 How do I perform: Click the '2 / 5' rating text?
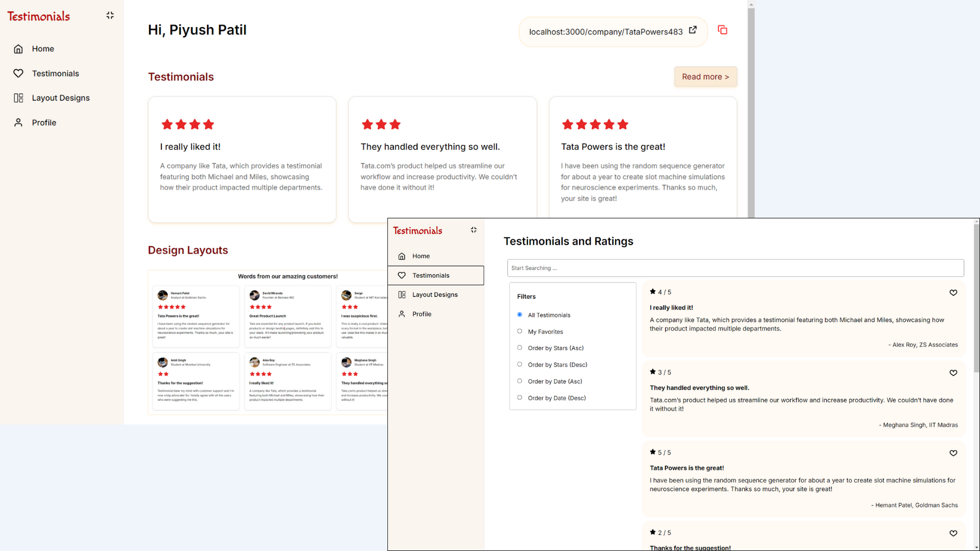point(665,533)
